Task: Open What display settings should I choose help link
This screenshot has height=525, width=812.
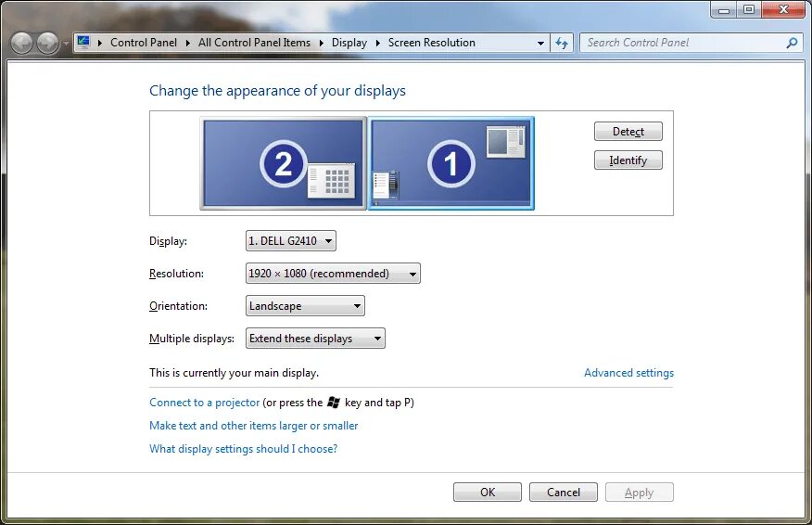Action: (244, 448)
